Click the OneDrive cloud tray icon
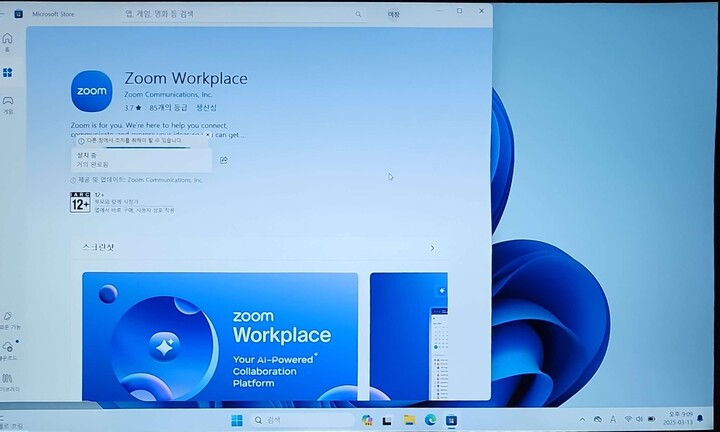The image size is (720, 432). click(x=597, y=419)
